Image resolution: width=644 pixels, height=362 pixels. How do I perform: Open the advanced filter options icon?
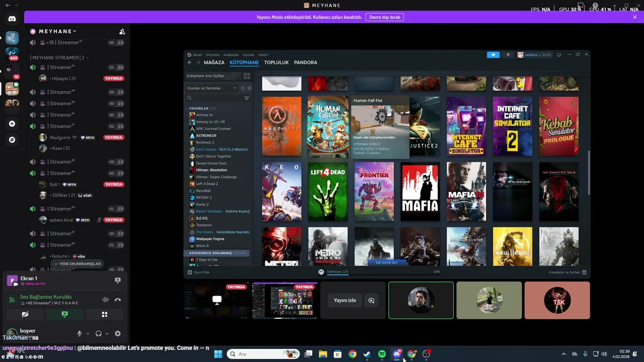tap(247, 98)
